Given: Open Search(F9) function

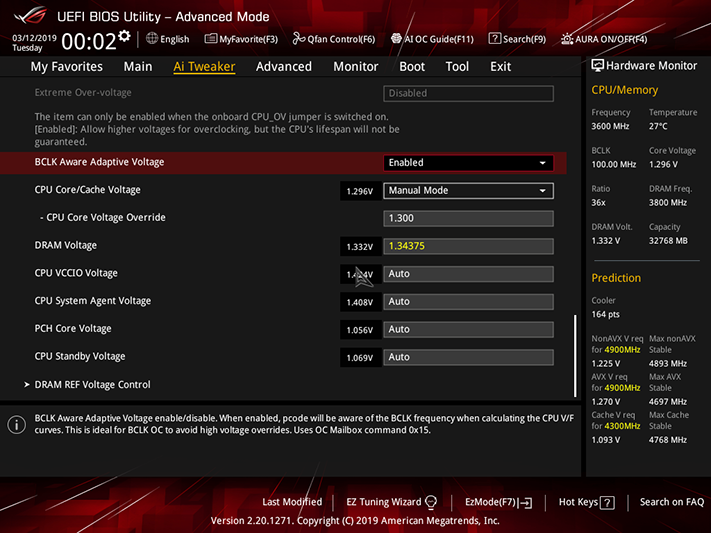Looking at the screenshot, I should point(517,39).
